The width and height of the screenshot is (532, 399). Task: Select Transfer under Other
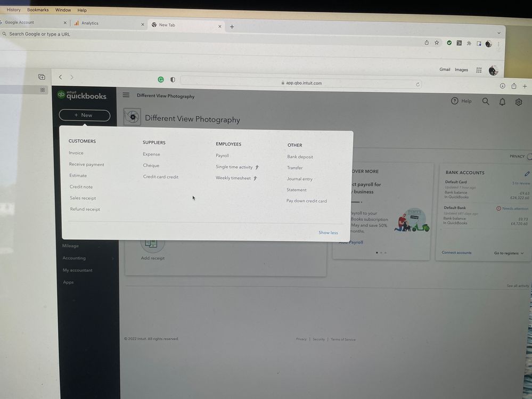point(294,168)
